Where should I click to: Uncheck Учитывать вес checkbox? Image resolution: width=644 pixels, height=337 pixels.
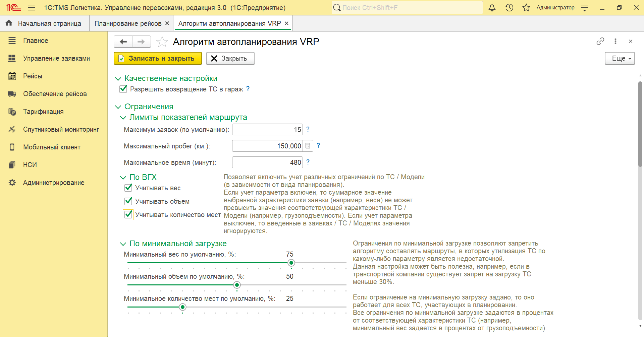[128, 188]
